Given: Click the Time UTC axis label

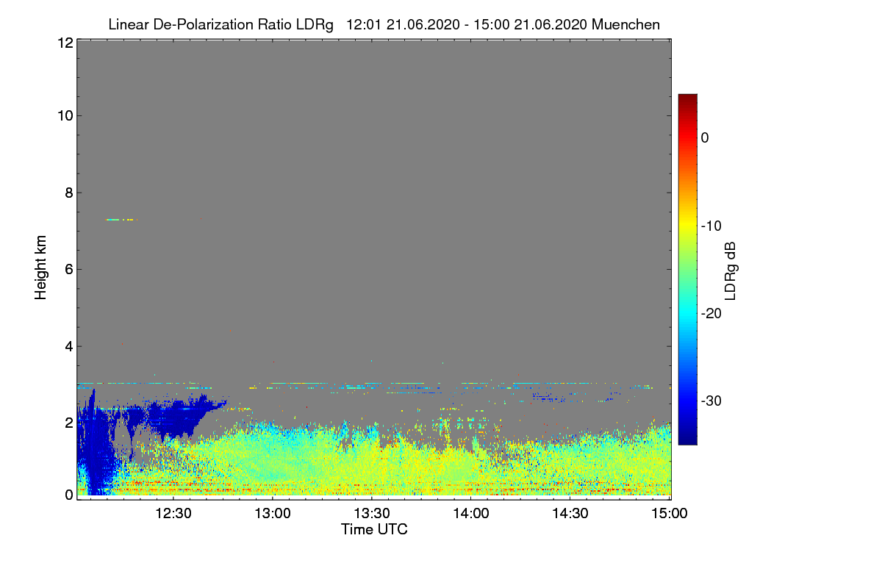Looking at the screenshot, I should click(x=374, y=529).
